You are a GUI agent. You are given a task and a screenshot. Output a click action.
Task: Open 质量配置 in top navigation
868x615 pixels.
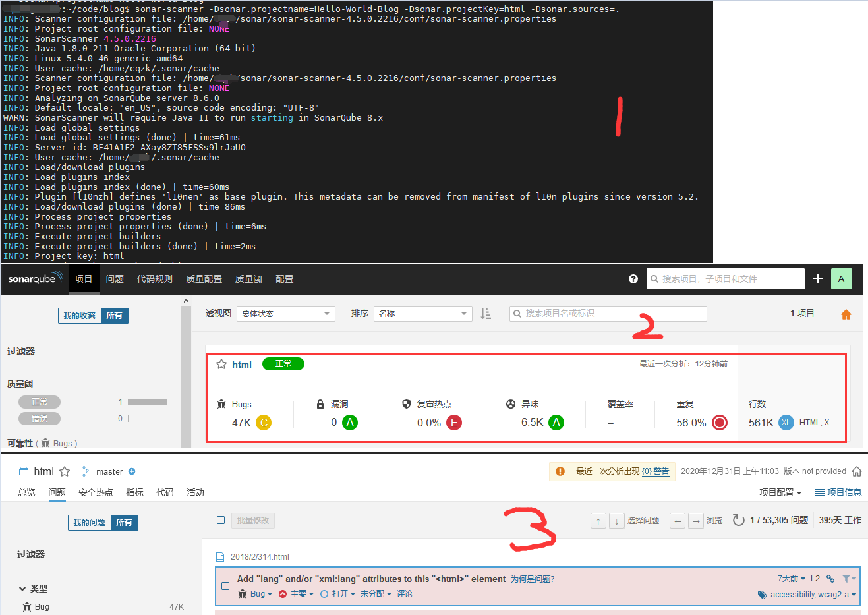[x=204, y=279]
